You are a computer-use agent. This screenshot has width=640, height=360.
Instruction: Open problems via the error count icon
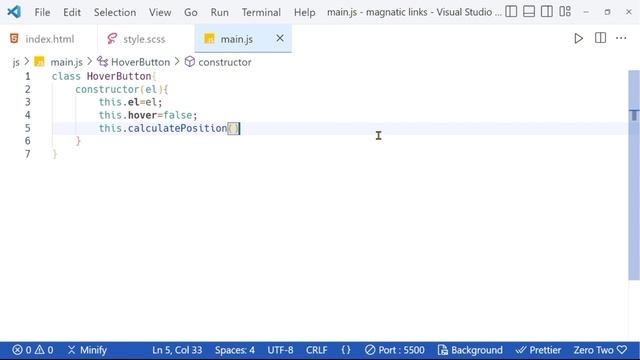[x=21, y=350]
